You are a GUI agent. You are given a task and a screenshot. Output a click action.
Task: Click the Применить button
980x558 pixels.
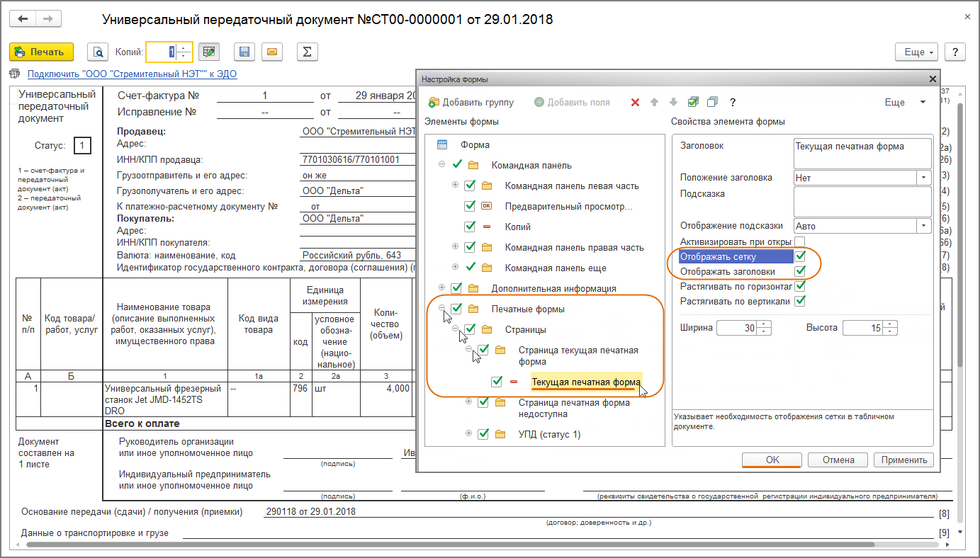click(x=904, y=460)
